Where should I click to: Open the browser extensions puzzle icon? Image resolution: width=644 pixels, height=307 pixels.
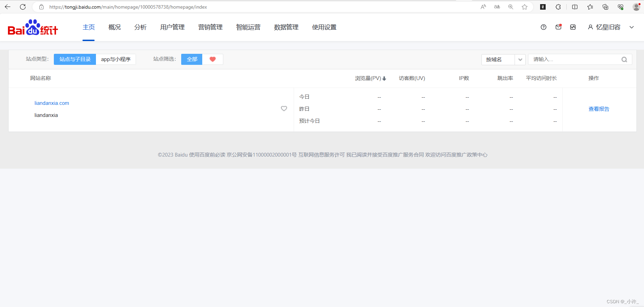point(558,7)
